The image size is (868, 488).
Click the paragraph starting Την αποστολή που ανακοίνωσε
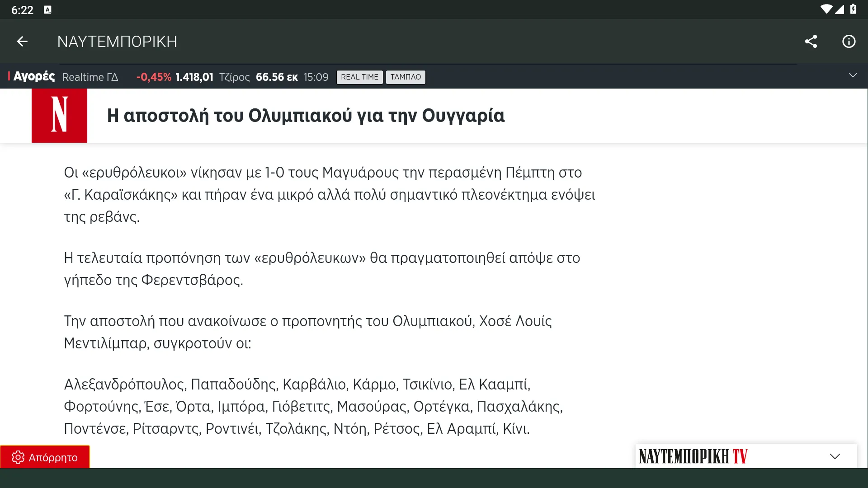[308, 332]
